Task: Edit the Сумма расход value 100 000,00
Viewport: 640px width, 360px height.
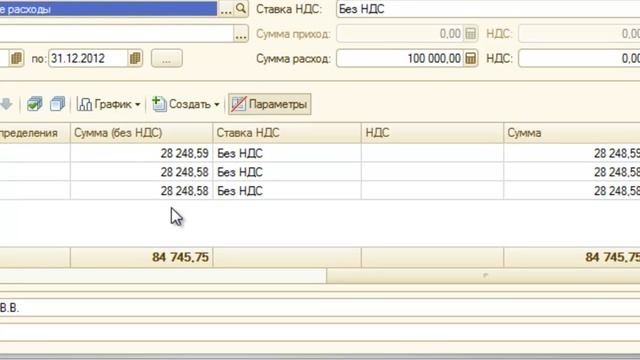Action: pyautogui.click(x=400, y=58)
